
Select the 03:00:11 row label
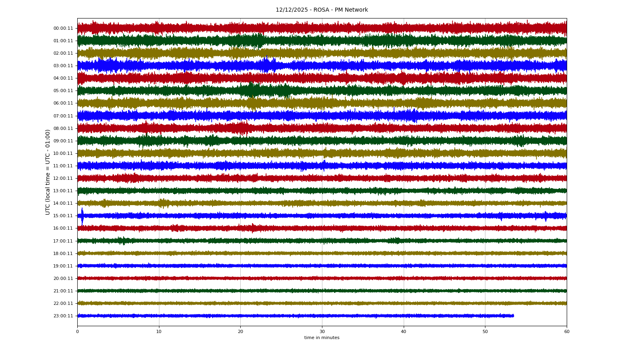coord(63,66)
